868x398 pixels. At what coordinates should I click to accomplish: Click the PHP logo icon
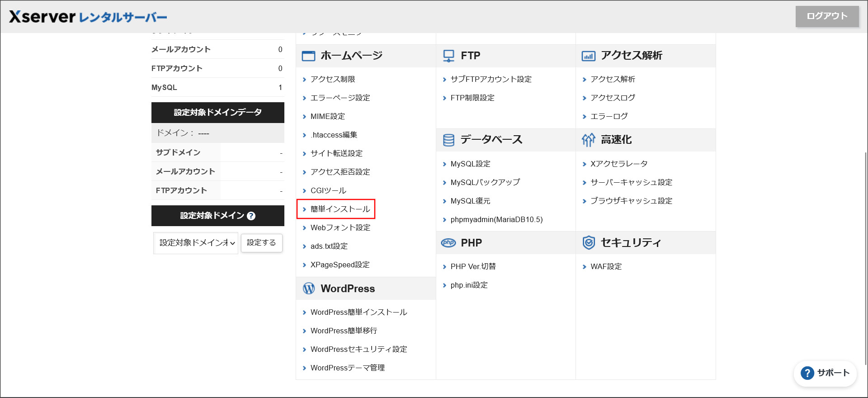pyautogui.click(x=448, y=243)
